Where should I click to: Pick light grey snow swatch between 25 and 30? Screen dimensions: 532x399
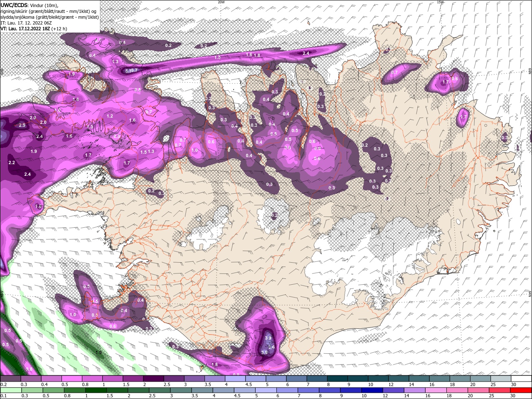click(501, 379)
